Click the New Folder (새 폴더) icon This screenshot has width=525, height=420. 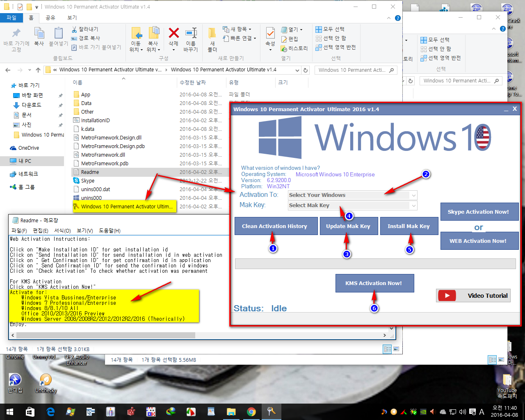(x=212, y=39)
